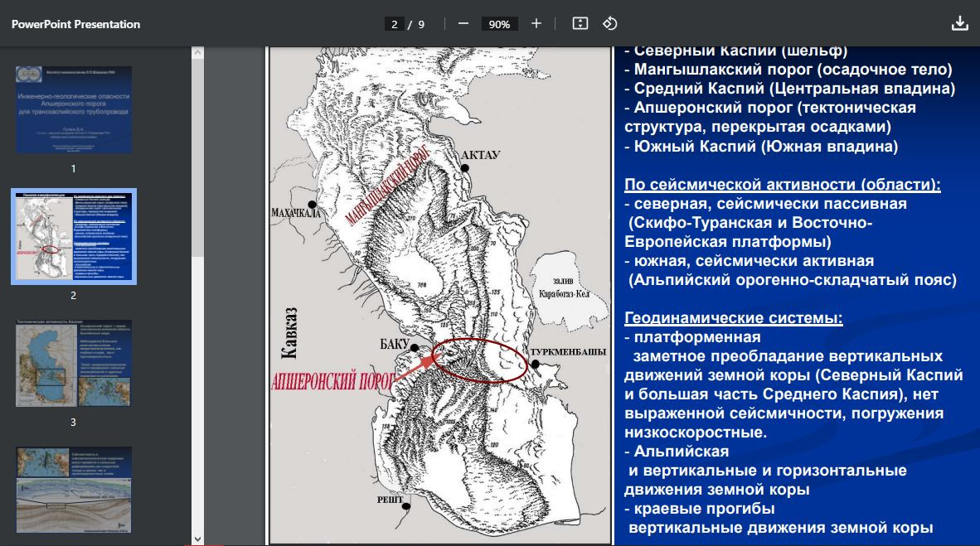Screen dimensions: 980x546
Task: Click the 'По сейсмической активности (области):' heading
Action: (x=782, y=184)
